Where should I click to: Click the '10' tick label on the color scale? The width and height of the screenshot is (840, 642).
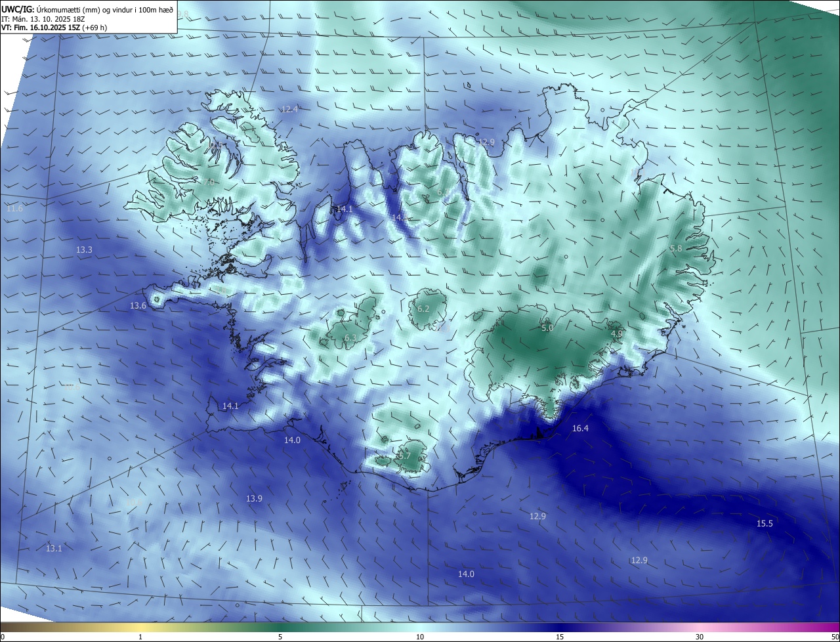pos(420,637)
